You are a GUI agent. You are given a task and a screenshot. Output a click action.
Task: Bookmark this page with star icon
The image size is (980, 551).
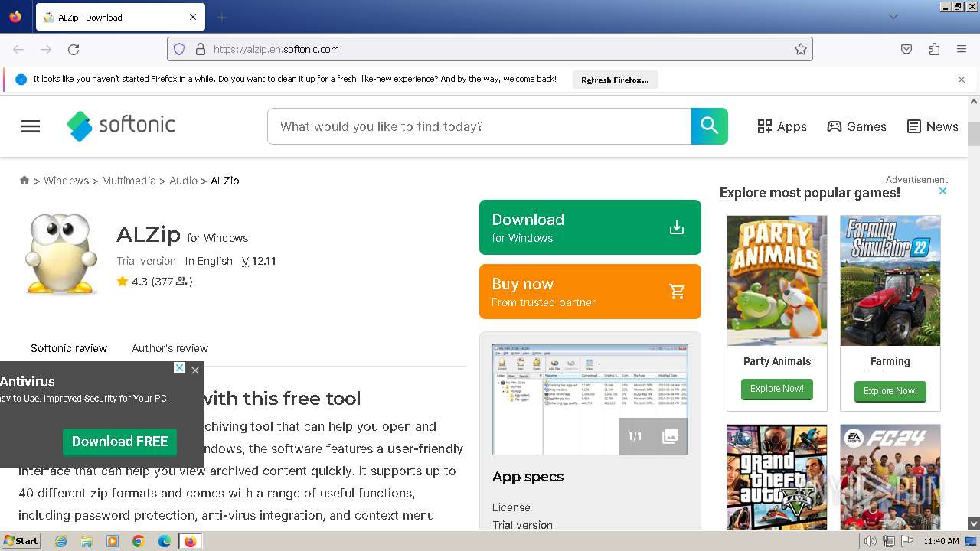(x=801, y=49)
